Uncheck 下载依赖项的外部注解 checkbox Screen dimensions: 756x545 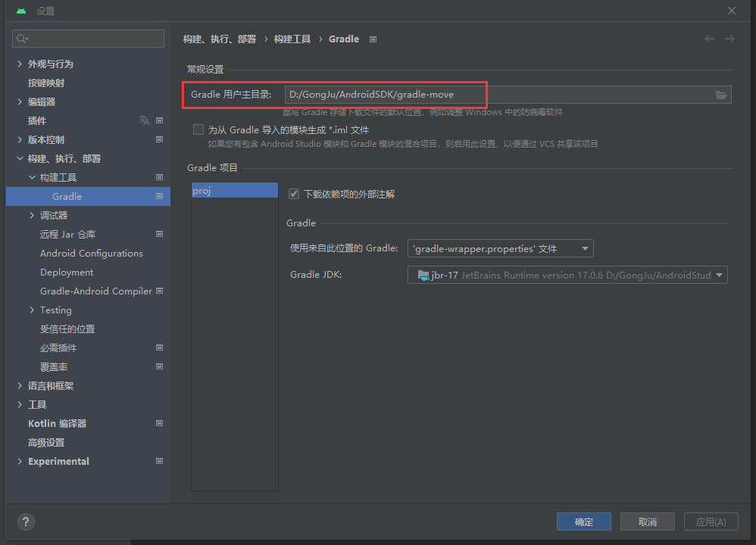point(294,194)
